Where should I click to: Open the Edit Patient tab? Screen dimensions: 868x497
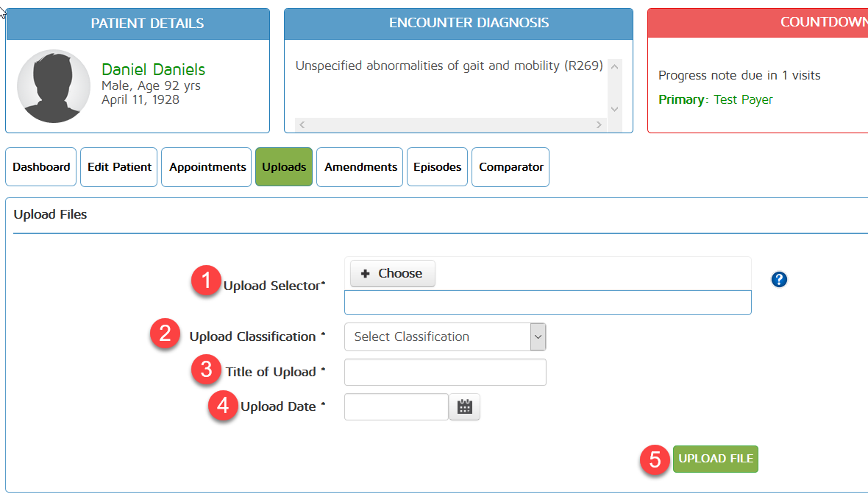[119, 167]
